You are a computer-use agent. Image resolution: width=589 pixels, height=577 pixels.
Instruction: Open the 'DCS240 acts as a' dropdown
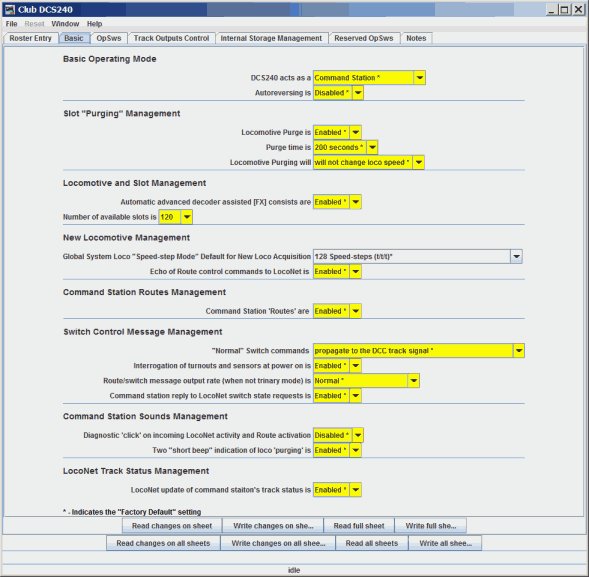369,78
